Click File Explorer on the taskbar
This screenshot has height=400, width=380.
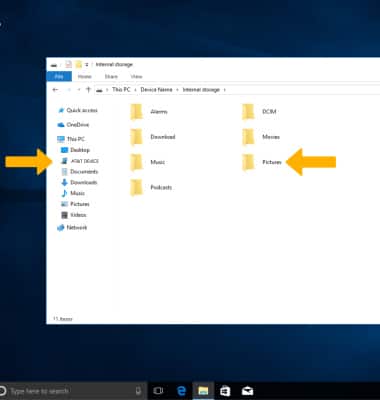[x=203, y=391]
